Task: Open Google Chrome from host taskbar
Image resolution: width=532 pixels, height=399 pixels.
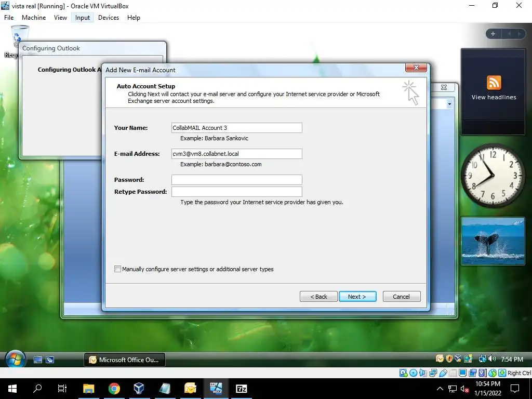Action: (x=114, y=389)
